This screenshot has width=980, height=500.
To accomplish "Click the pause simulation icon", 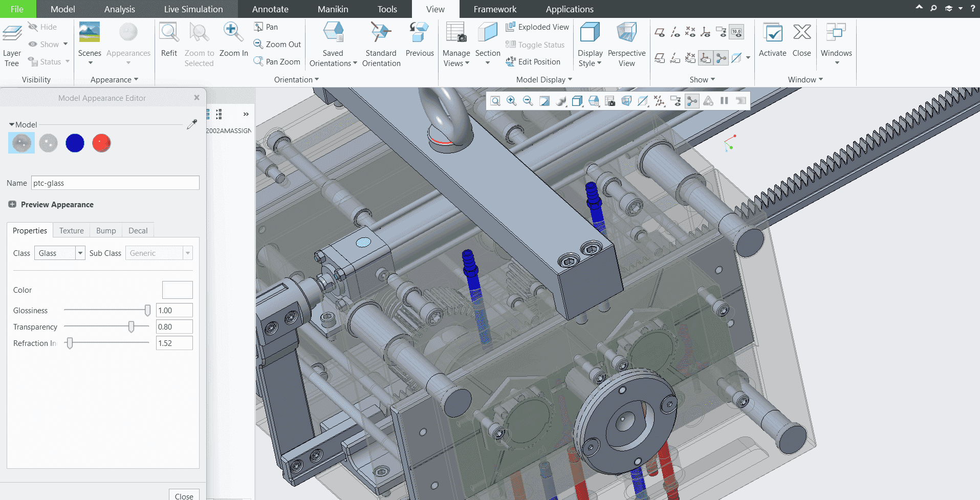I will pyautogui.click(x=724, y=101).
